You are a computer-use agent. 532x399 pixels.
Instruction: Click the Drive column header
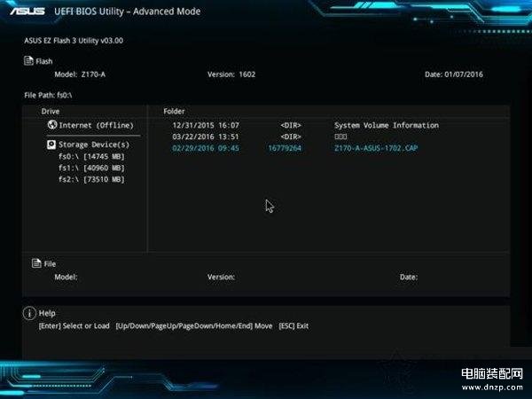pos(51,112)
